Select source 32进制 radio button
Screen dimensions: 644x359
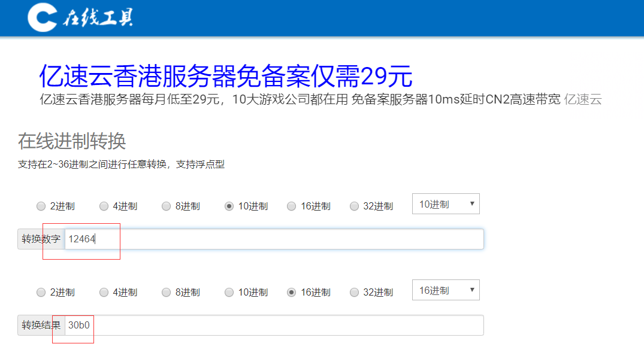tap(355, 206)
